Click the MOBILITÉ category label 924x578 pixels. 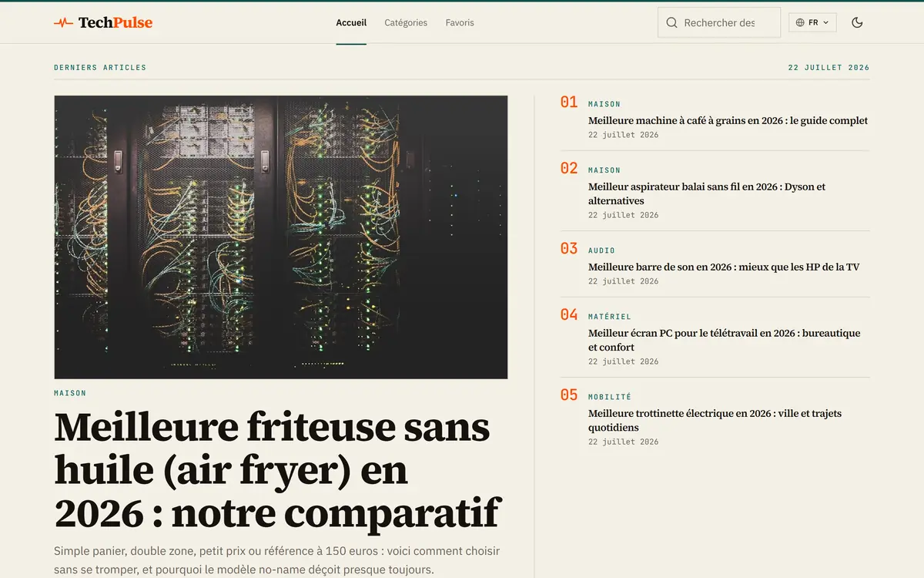click(x=609, y=397)
